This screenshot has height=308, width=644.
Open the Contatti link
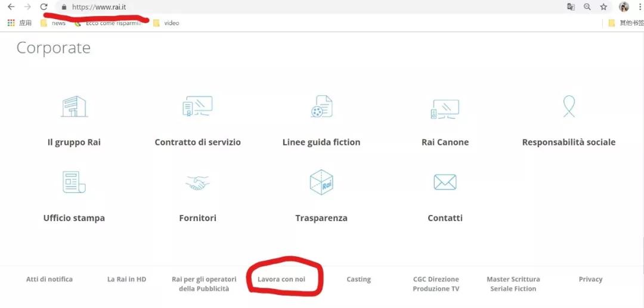click(445, 218)
